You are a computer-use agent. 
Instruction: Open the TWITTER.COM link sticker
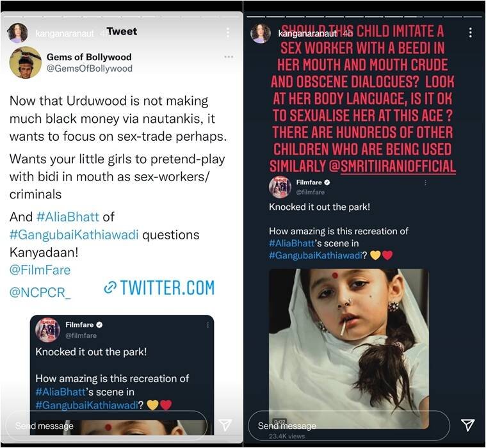pyautogui.click(x=159, y=289)
